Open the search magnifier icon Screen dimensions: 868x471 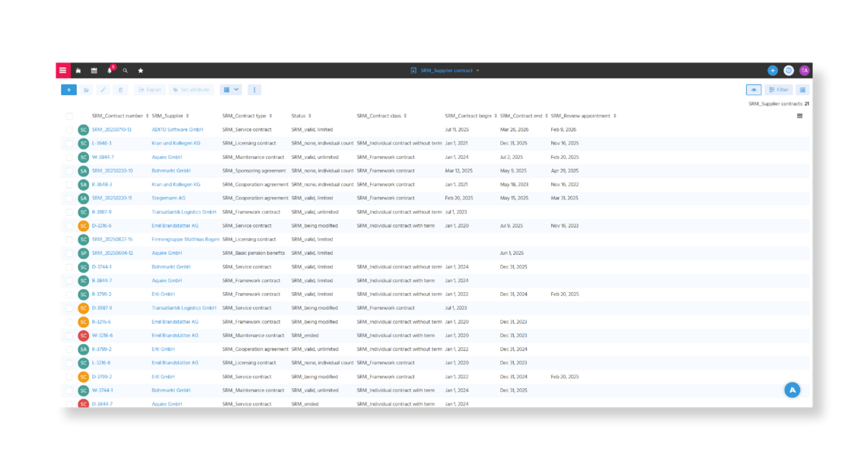tap(126, 69)
